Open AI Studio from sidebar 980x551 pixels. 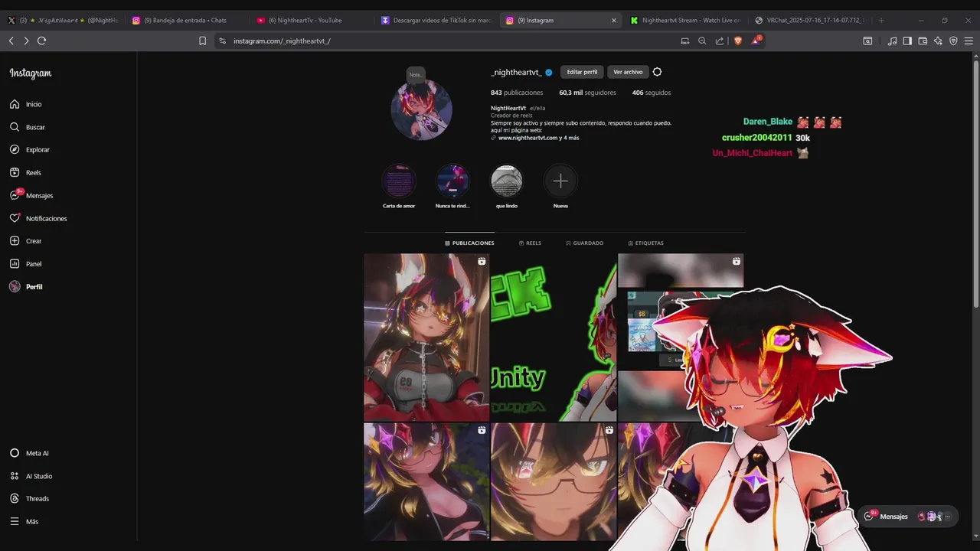point(31,476)
